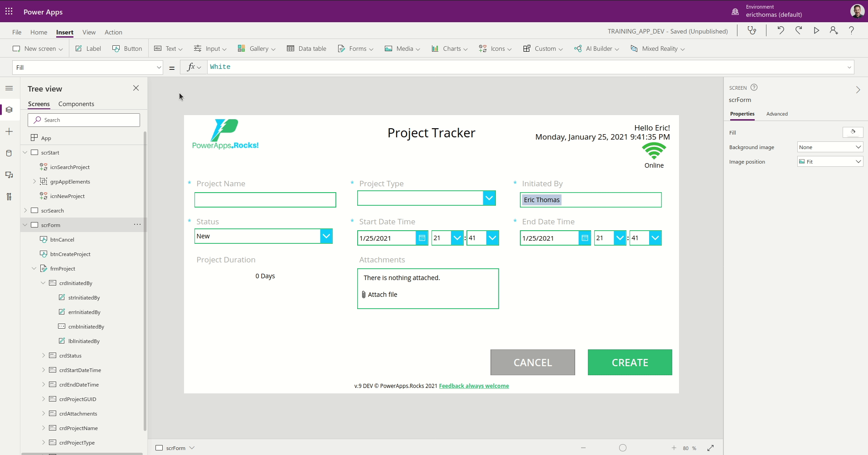Open the Data sources panel from the left rail

(x=9, y=153)
